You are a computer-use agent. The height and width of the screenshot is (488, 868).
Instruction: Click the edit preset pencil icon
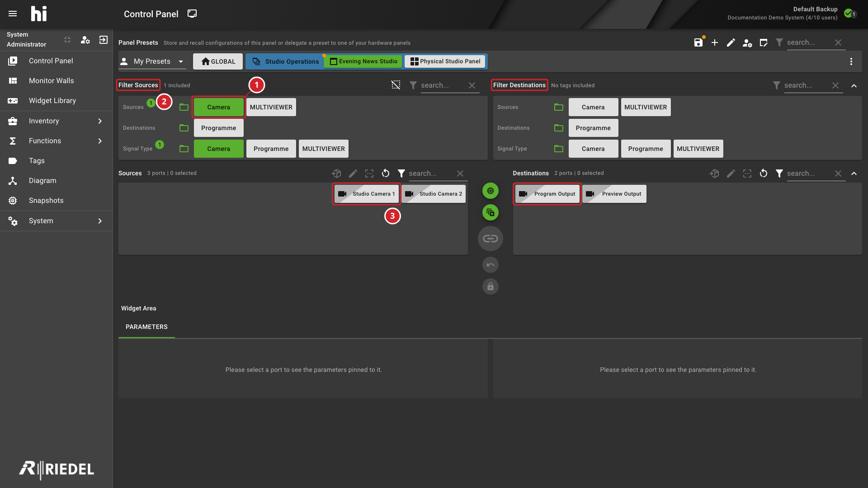(731, 42)
